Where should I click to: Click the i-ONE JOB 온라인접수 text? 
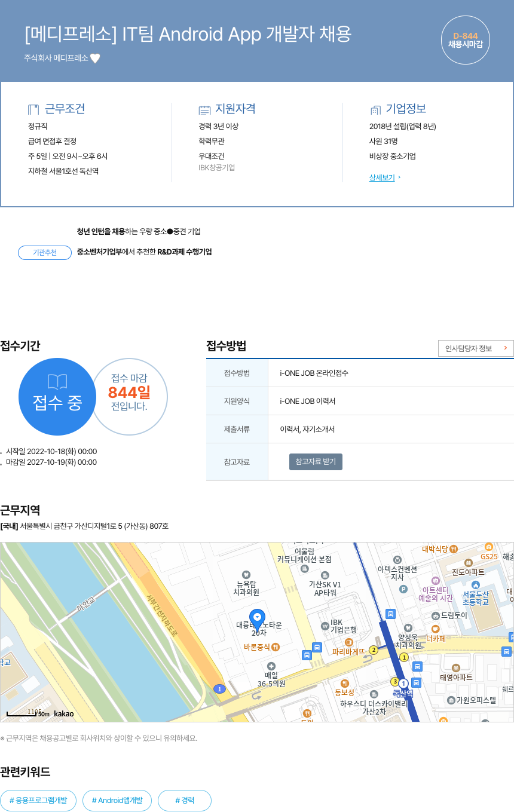coord(314,373)
